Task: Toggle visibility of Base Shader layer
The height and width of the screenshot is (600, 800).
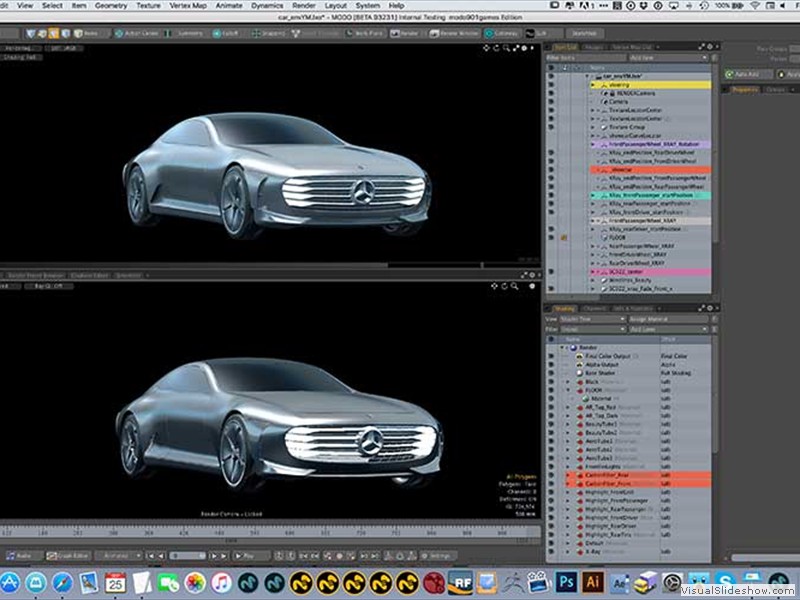Action: [551, 373]
